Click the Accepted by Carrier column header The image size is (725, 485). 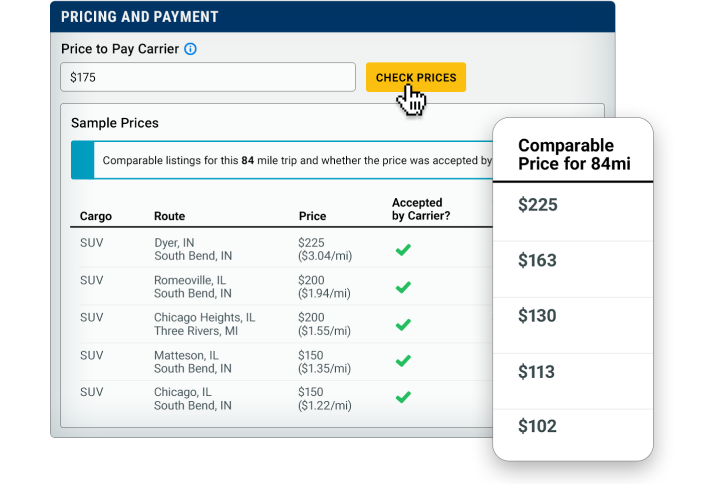[421, 209]
